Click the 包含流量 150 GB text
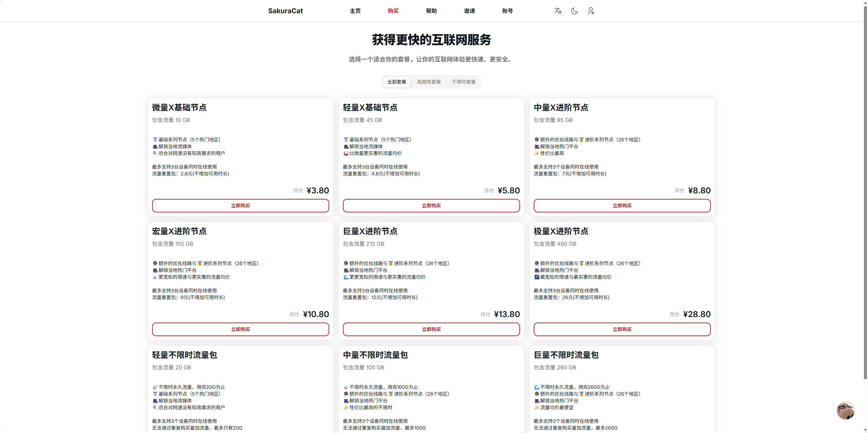This screenshot has width=868, height=433. point(172,244)
